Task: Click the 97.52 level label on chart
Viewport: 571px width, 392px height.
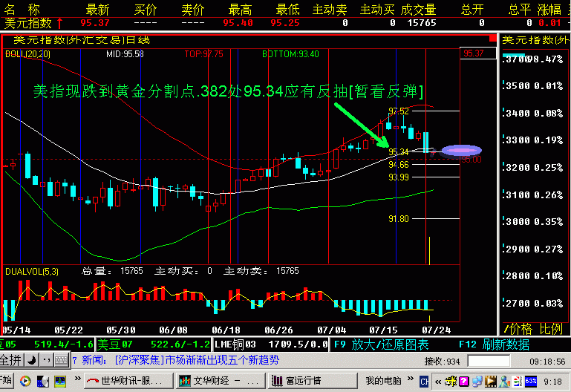Action: pyautogui.click(x=399, y=111)
